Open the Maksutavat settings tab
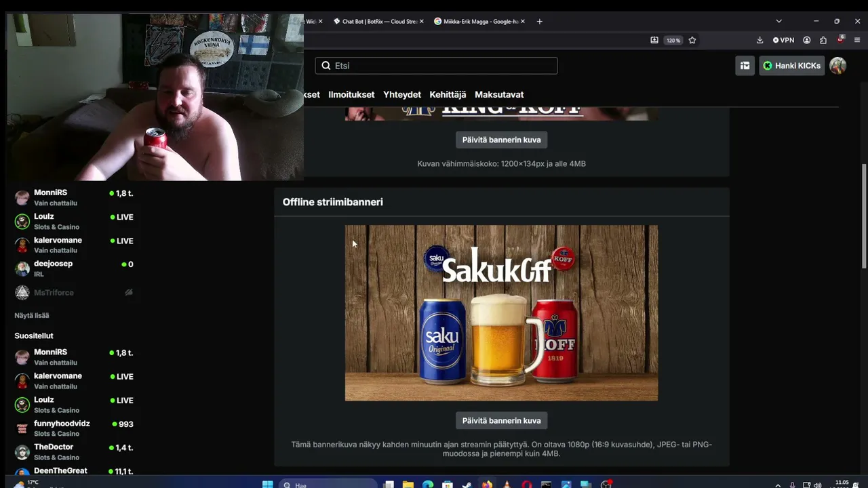 [x=499, y=95]
